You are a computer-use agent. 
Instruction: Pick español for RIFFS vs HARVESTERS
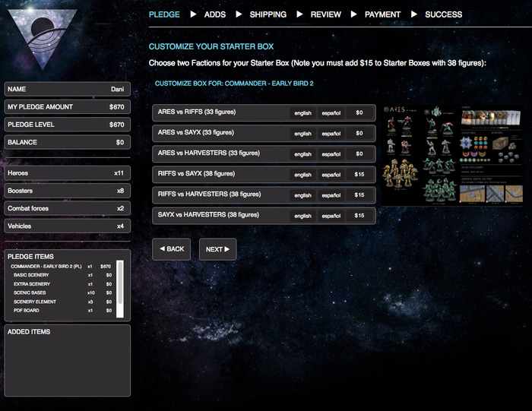[331, 195]
